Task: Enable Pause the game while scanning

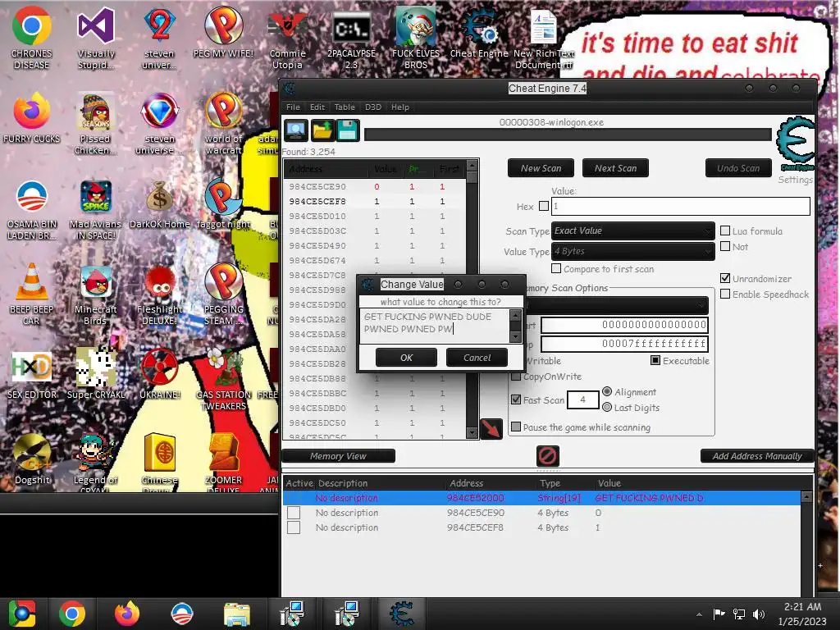Action: [516, 427]
